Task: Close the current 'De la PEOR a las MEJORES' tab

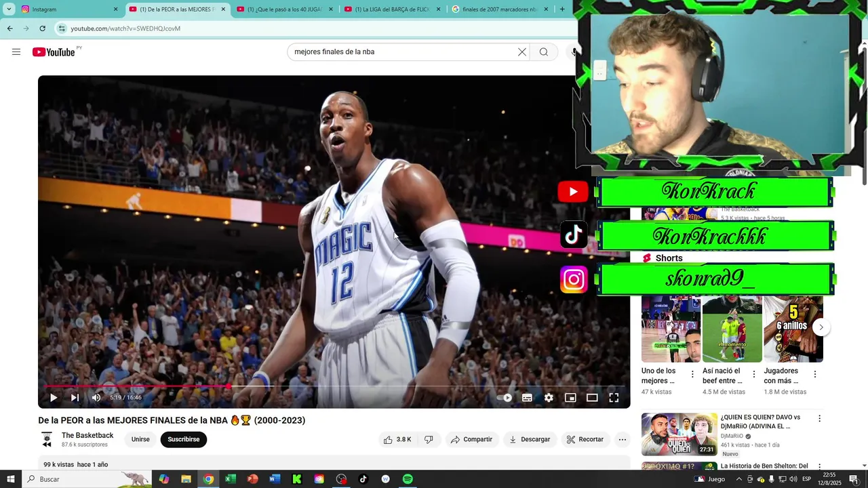Action: click(223, 9)
